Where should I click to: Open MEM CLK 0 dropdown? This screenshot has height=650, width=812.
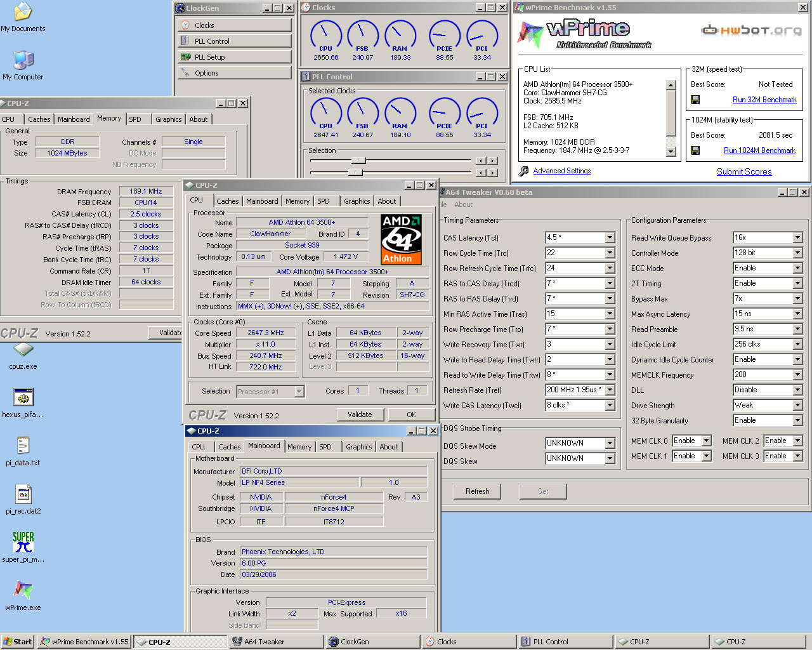click(706, 441)
